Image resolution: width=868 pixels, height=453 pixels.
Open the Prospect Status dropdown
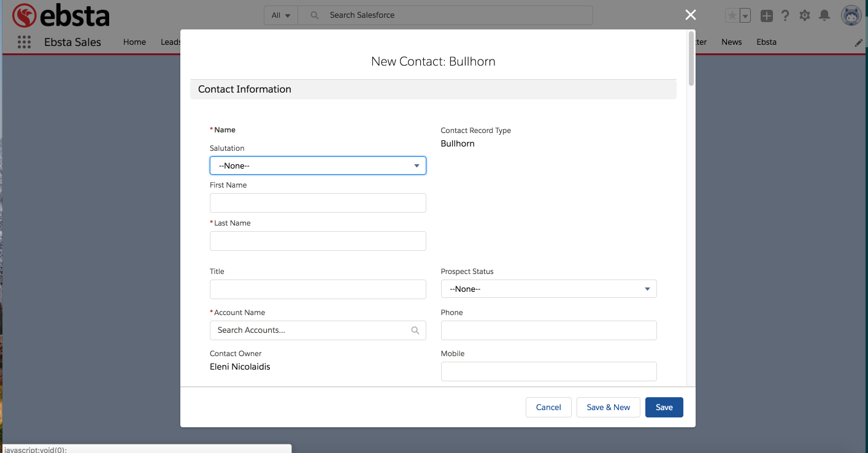[548, 289]
